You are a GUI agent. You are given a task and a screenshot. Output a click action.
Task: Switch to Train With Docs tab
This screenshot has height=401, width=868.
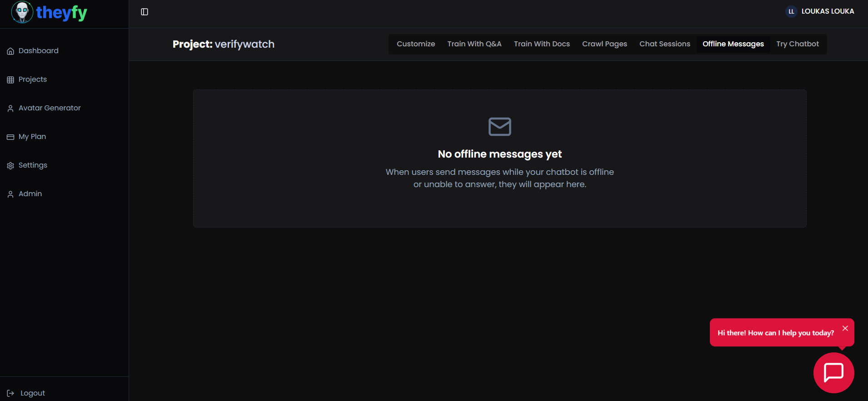[542, 44]
